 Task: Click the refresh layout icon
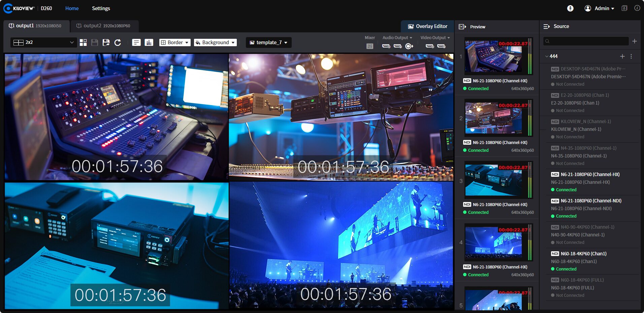pyautogui.click(x=118, y=42)
